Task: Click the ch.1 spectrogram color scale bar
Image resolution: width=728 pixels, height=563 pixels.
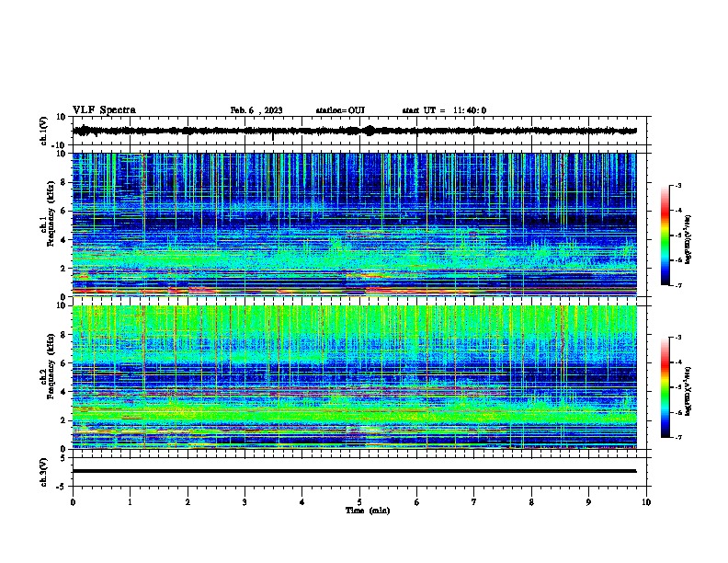Action: click(x=665, y=236)
